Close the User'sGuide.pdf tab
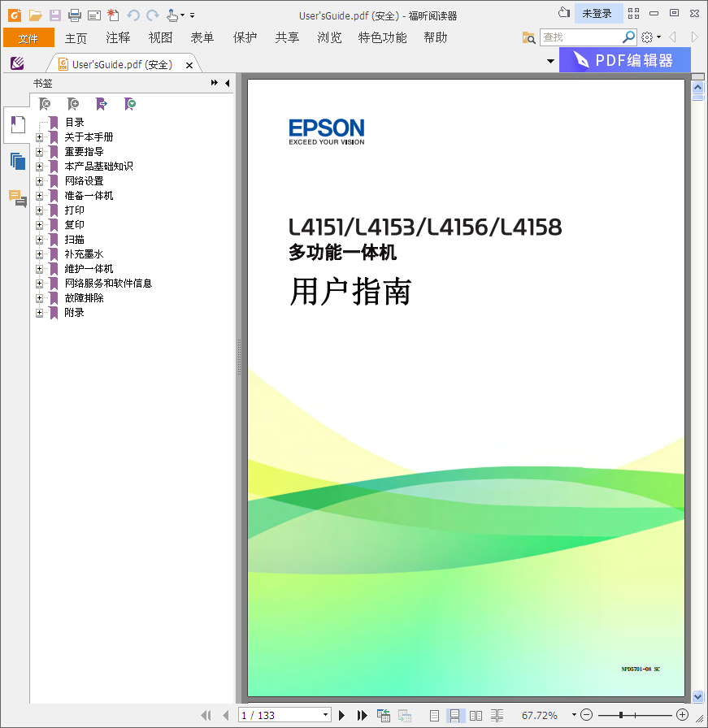708x728 pixels. [189, 65]
